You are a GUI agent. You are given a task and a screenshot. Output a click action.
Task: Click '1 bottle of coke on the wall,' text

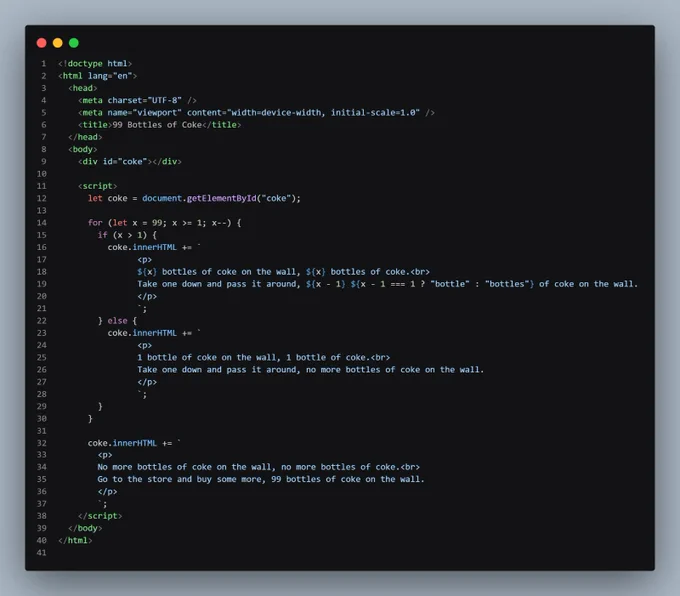[209, 357]
